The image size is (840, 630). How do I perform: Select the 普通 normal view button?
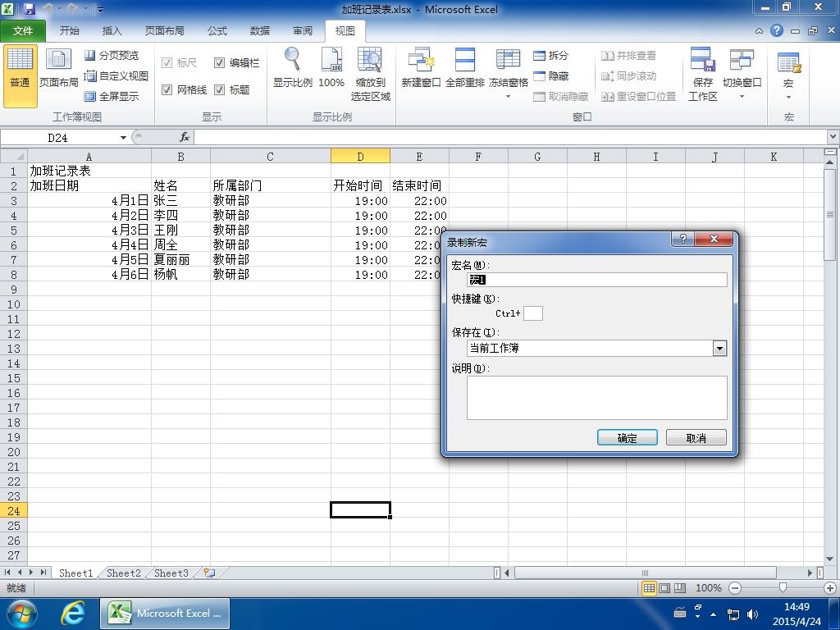point(21,76)
